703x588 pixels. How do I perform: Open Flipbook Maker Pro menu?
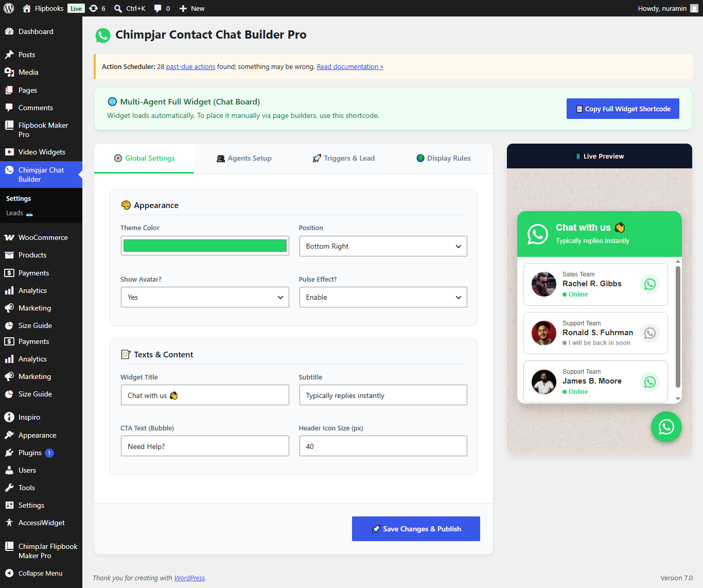(x=41, y=130)
